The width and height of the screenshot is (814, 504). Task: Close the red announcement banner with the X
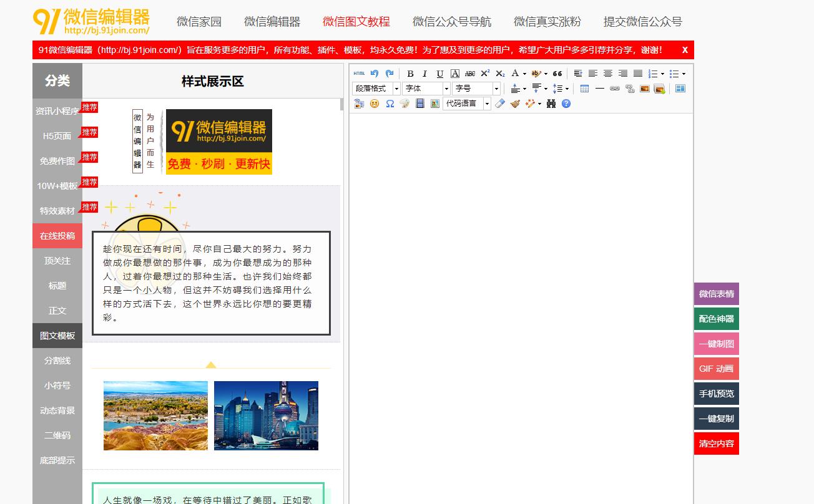click(x=685, y=50)
